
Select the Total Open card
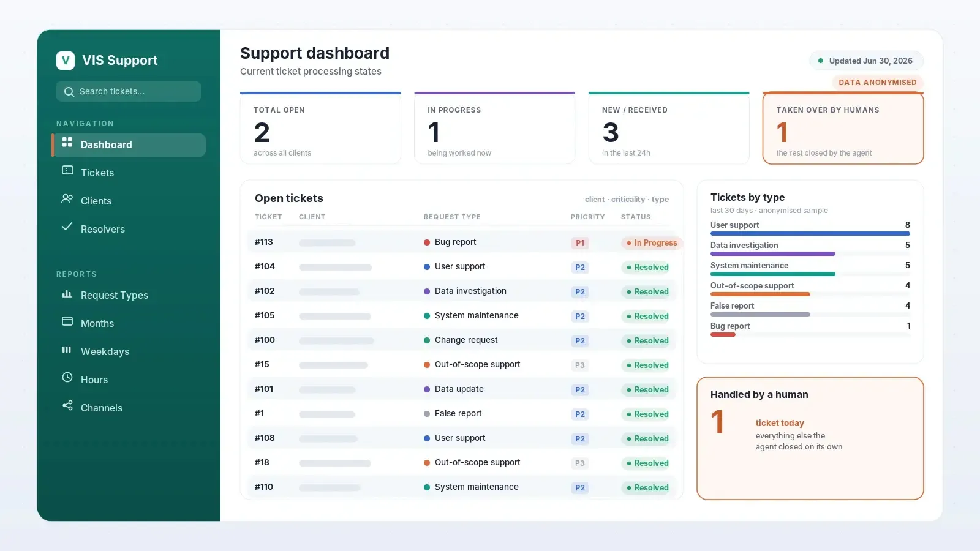(x=320, y=128)
